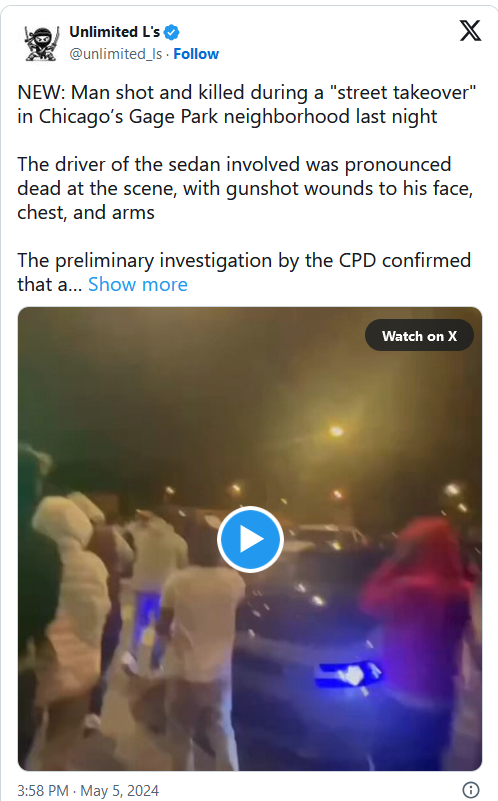
Task: Open the 3:58 PM timestamp link
Action: (43, 791)
